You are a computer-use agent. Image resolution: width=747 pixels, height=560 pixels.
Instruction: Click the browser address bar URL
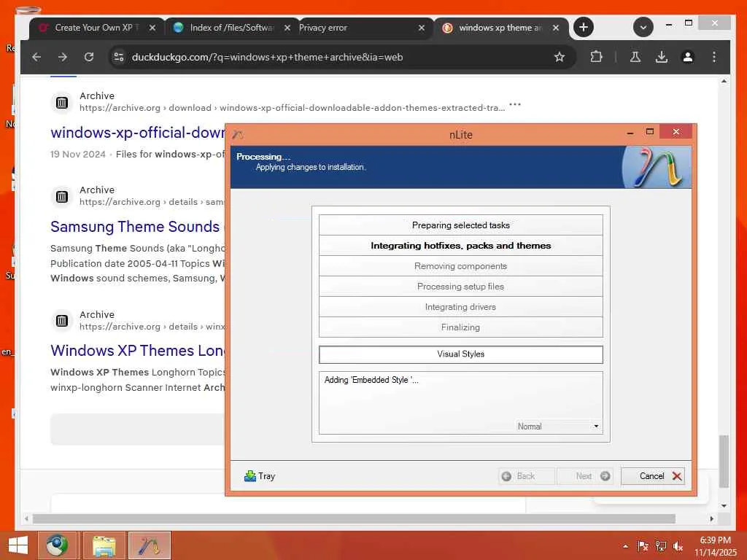coord(267,57)
